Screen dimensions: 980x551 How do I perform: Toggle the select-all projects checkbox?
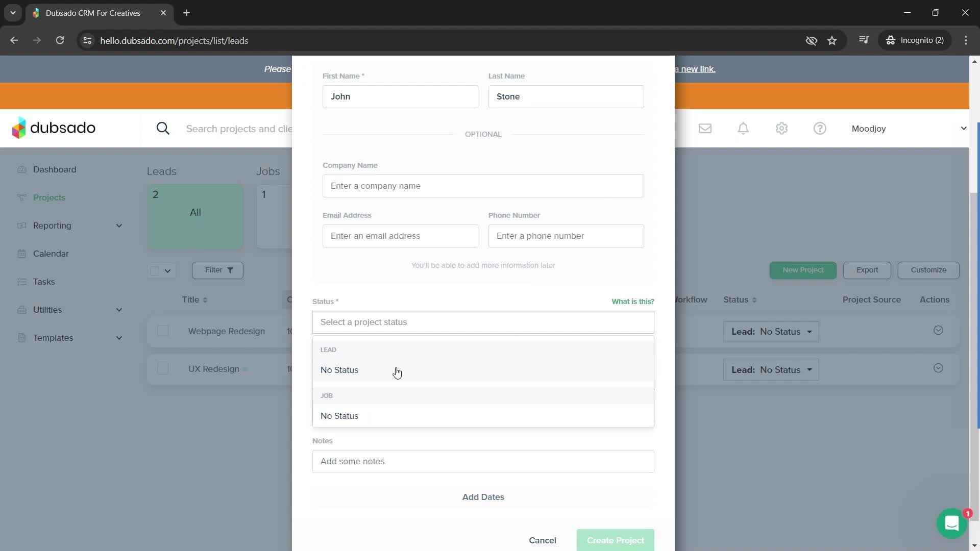tap(155, 270)
